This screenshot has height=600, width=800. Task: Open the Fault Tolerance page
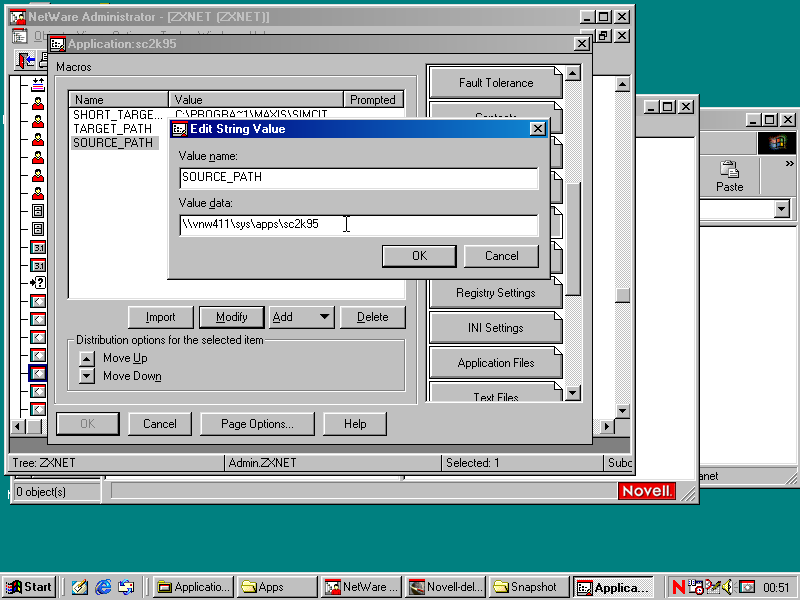click(x=495, y=83)
